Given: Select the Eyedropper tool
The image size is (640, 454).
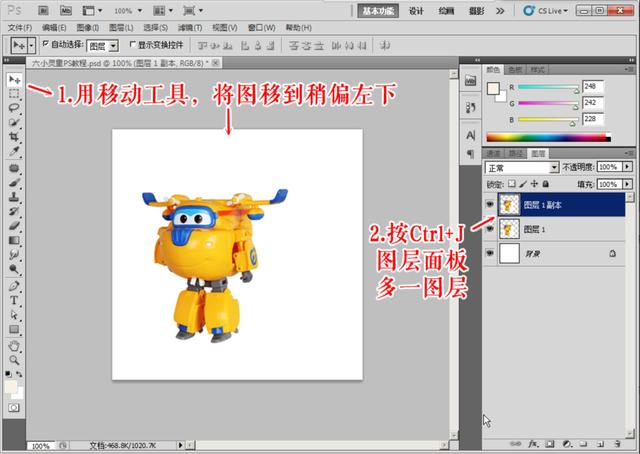Looking at the screenshot, I should tap(14, 151).
